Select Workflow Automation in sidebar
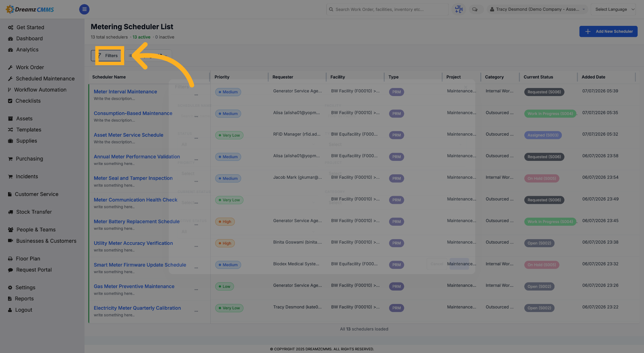This screenshot has width=644, height=353. point(37,90)
